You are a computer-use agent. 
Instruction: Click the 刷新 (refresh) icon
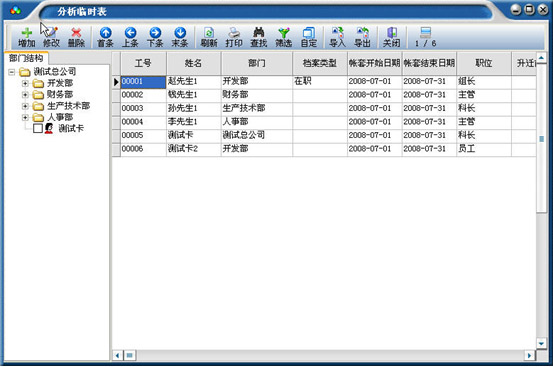(x=209, y=33)
